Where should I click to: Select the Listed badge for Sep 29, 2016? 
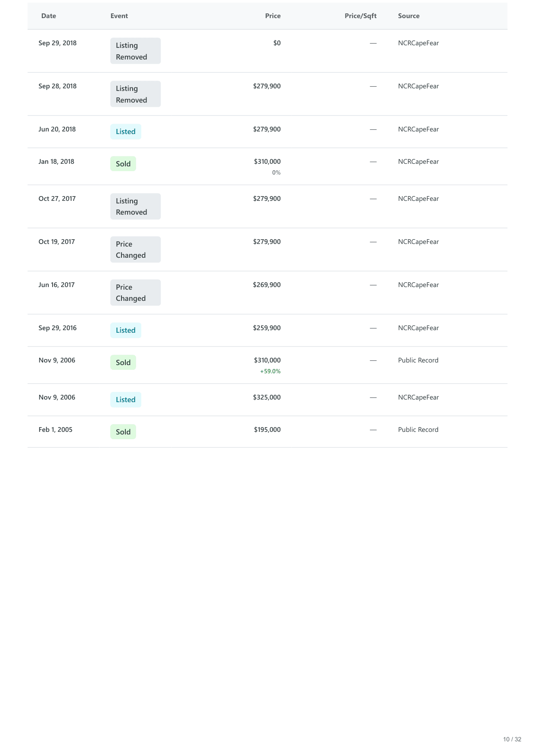[x=125, y=330]
